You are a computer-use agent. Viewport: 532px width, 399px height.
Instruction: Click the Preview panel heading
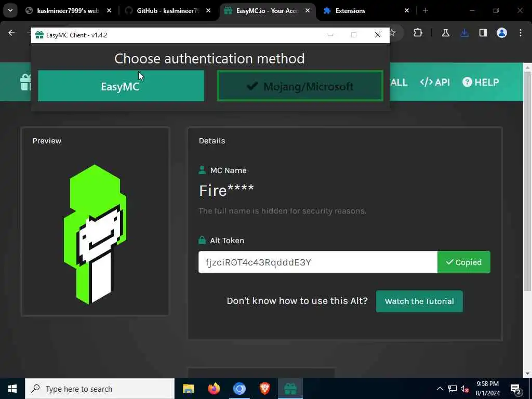(x=47, y=141)
